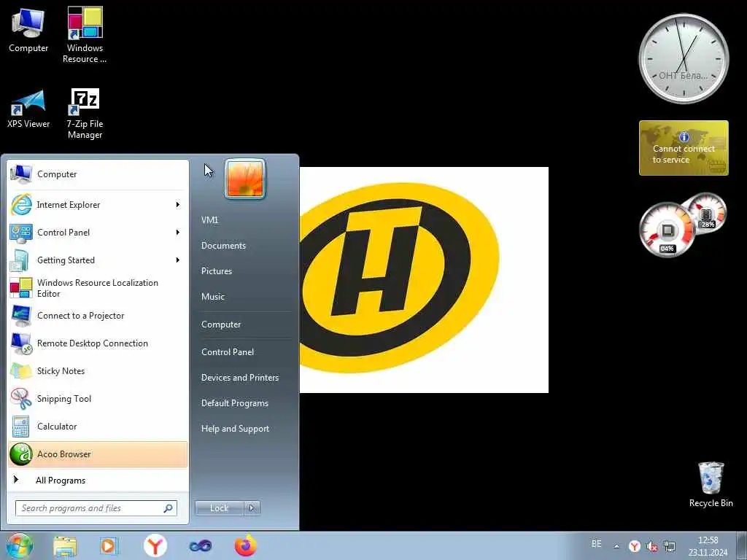Launch Acoo Browser
The width and height of the screenshot is (747, 560).
tap(98, 454)
